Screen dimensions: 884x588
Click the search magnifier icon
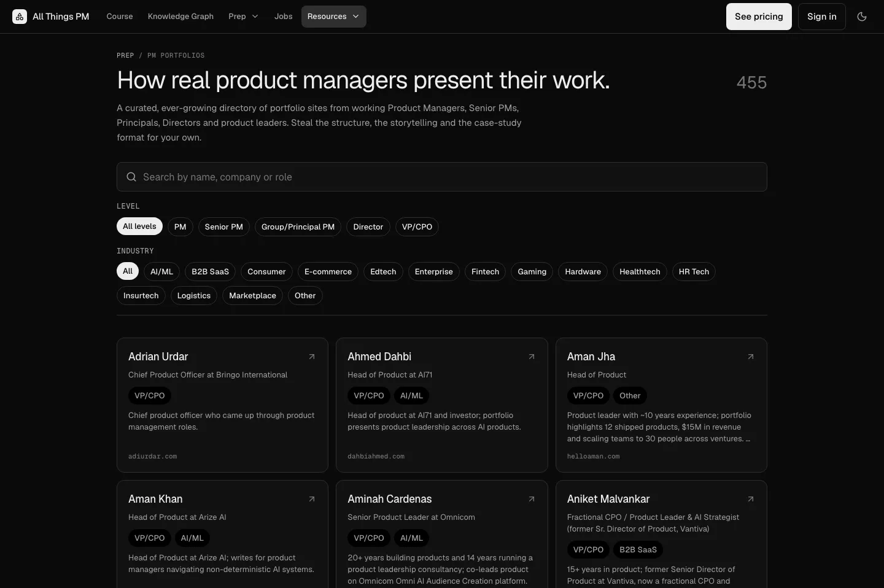click(131, 177)
